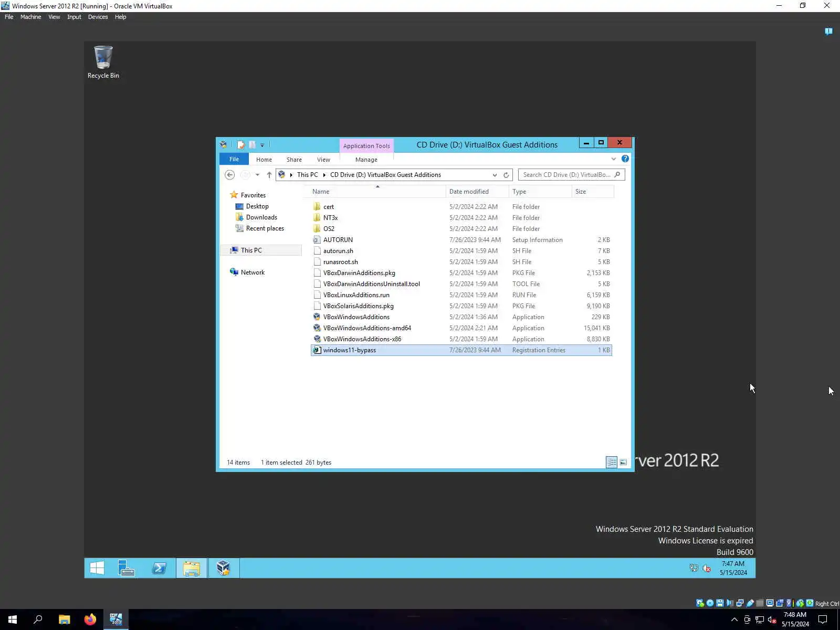Click the VirtualBox USB status icon
Image resolution: width=840 pixels, height=630 pixels.
750,603
